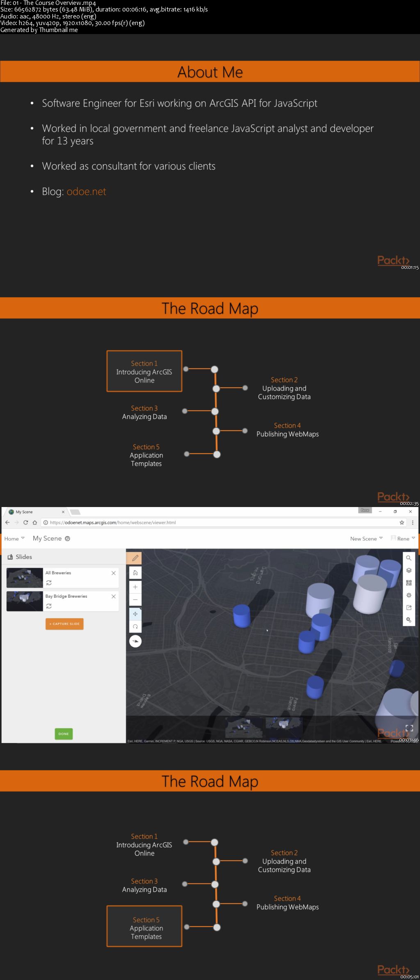Open the Chrome three-dot menu
Viewport: 420px width, 980px height.
(x=413, y=522)
